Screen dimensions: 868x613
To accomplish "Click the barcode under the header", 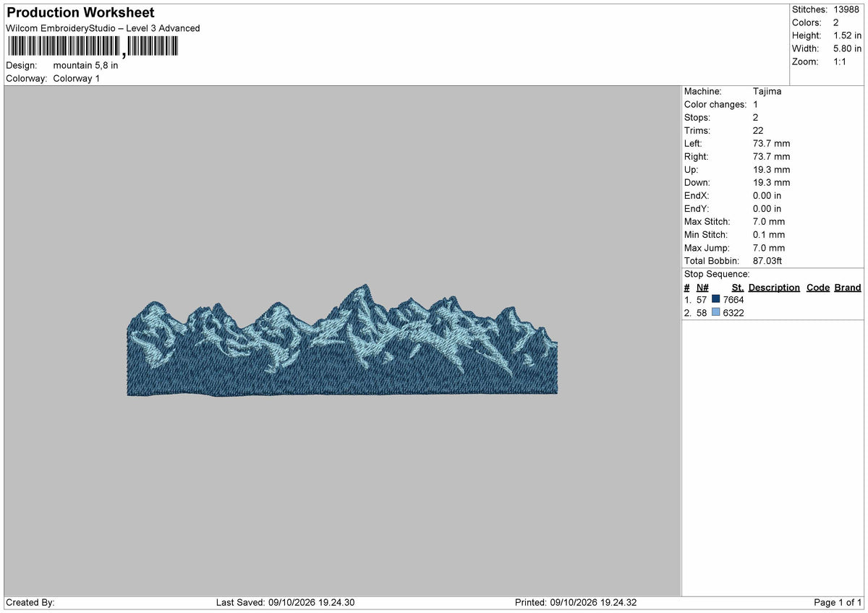I will [92, 48].
